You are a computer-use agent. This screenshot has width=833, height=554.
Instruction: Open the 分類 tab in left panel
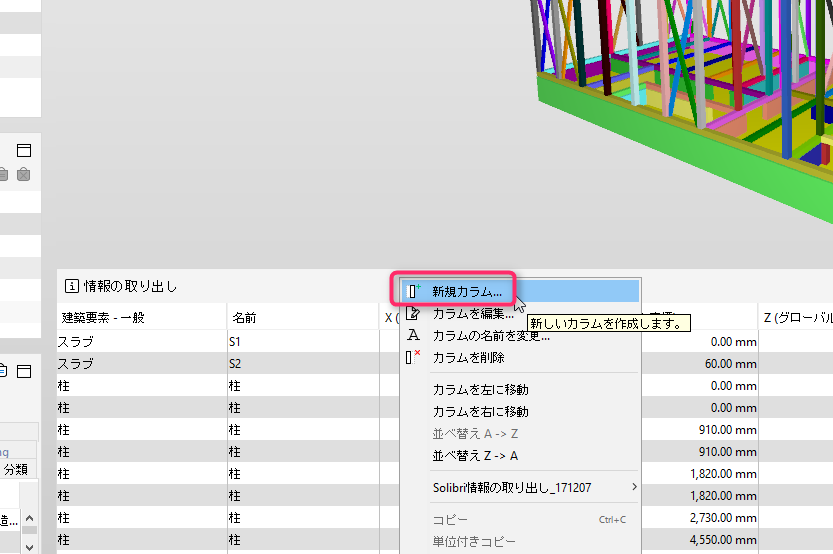16,470
